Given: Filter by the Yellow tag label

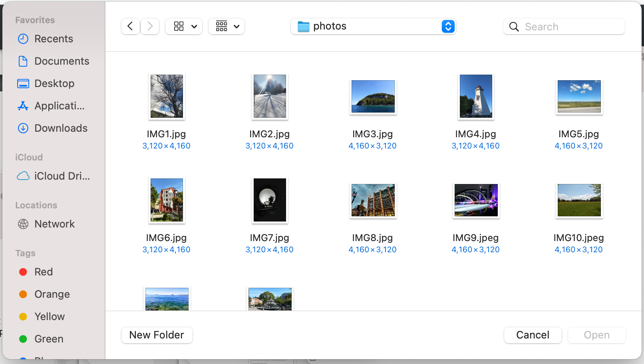Looking at the screenshot, I should point(50,317).
